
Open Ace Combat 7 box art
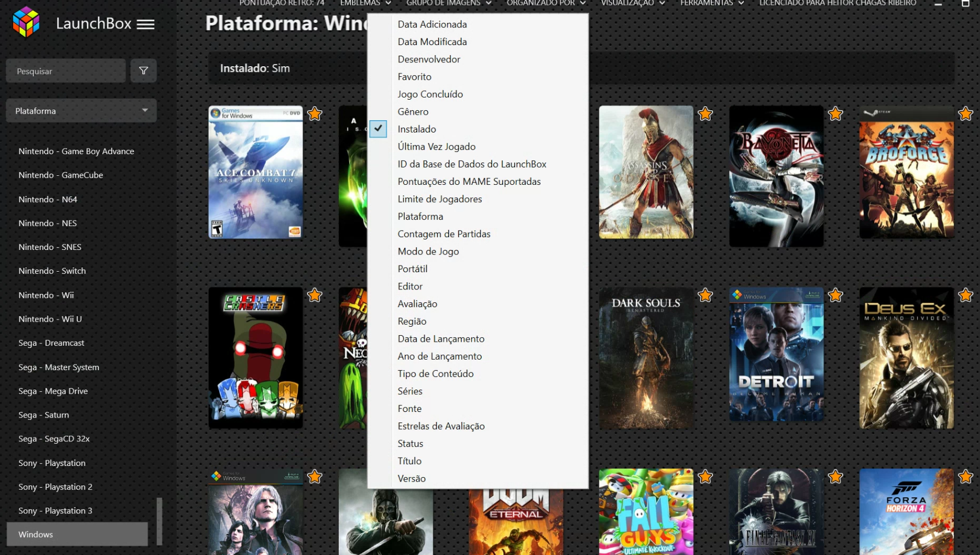[x=256, y=172]
